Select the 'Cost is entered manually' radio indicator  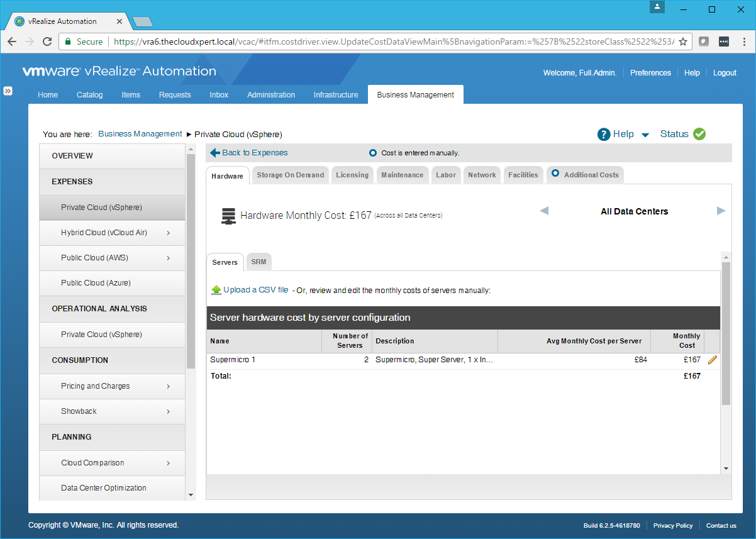pyautogui.click(x=373, y=153)
